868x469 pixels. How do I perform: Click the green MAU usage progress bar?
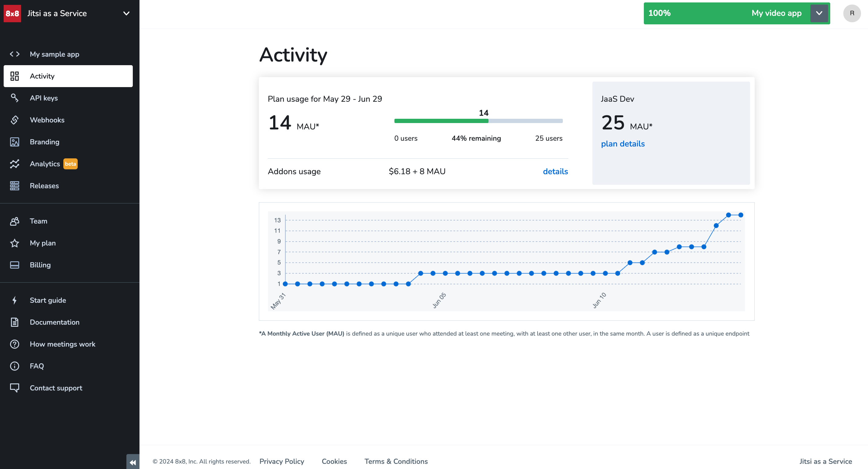tap(441, 121)
